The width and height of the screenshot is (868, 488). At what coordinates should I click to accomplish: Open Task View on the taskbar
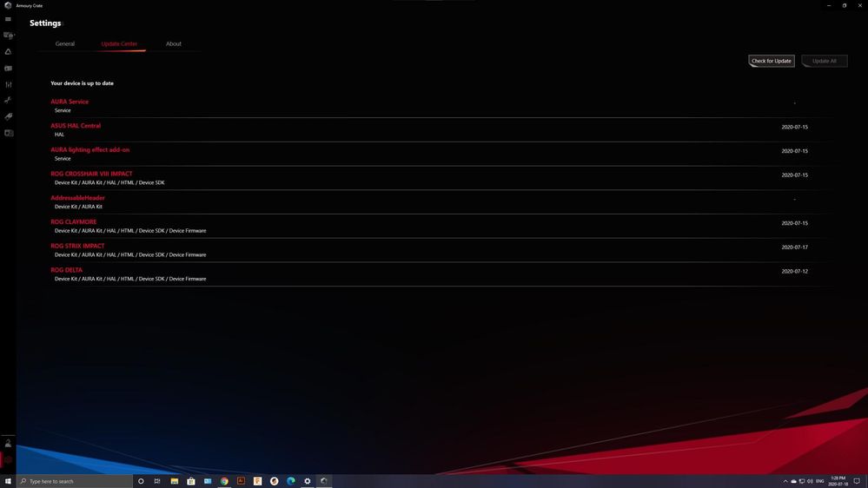[157, 481]
